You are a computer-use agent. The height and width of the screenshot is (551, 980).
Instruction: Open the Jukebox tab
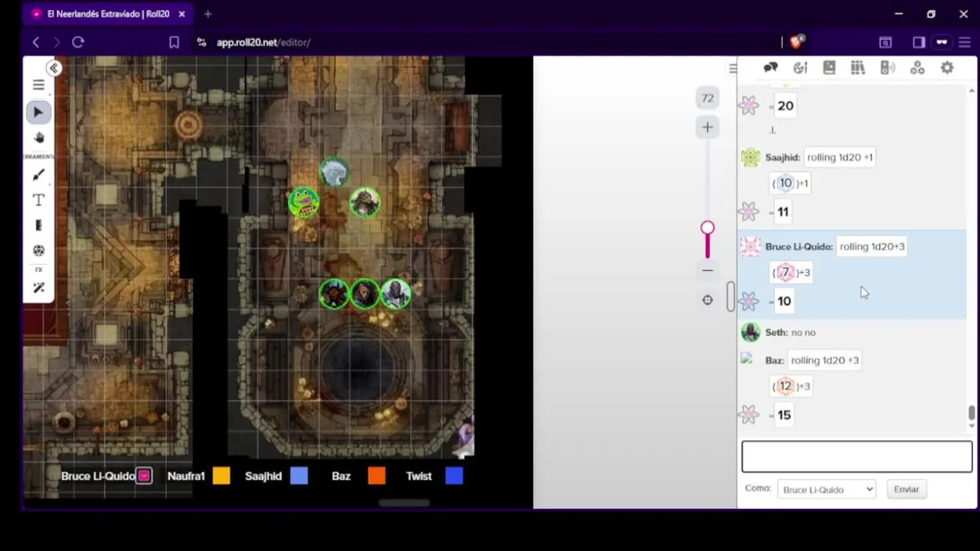point(887,67)
